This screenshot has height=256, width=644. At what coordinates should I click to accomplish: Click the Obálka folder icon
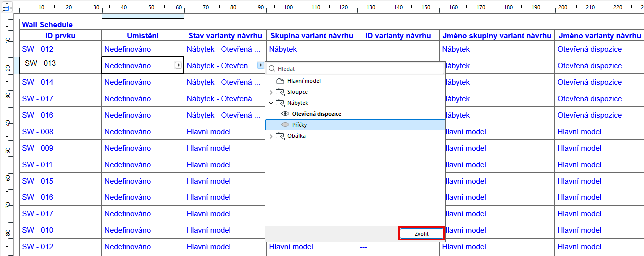click(280, 136)
